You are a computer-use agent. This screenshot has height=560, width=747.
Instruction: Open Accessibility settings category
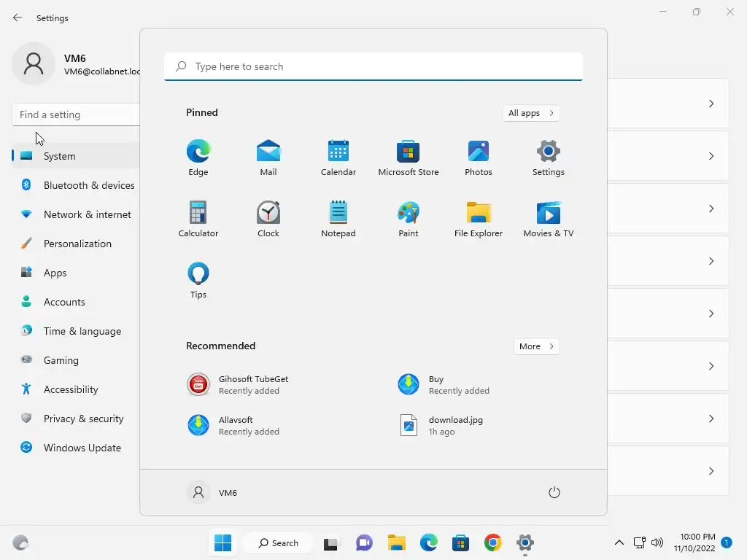click(76, 389)
